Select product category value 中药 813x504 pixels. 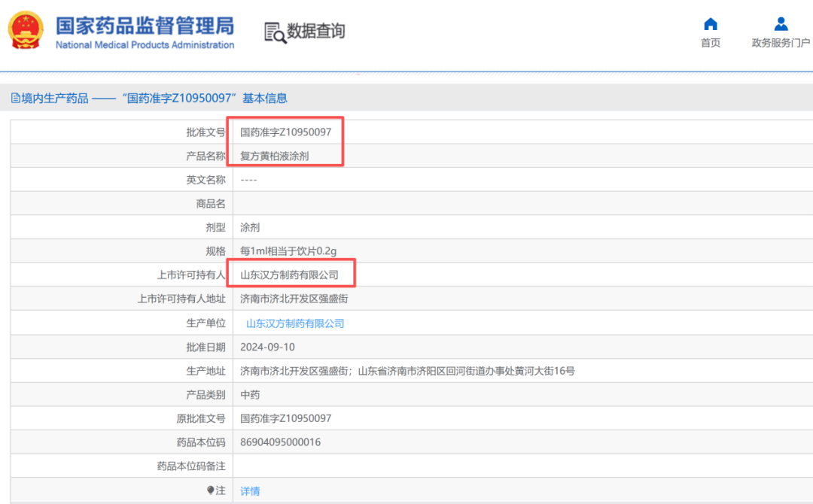click(x=250, y=395)
